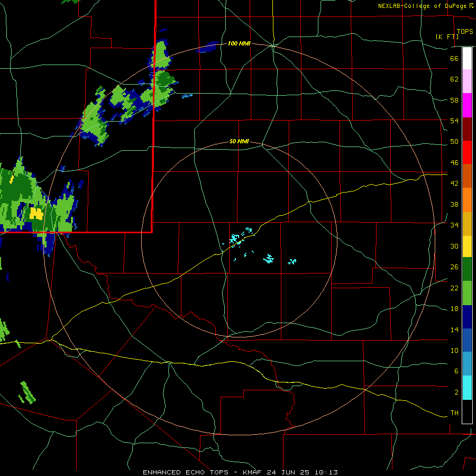Click the '50' legend value
Image resolution: width=476 pixels, height=476 pixels.
(x=454, y=142)
